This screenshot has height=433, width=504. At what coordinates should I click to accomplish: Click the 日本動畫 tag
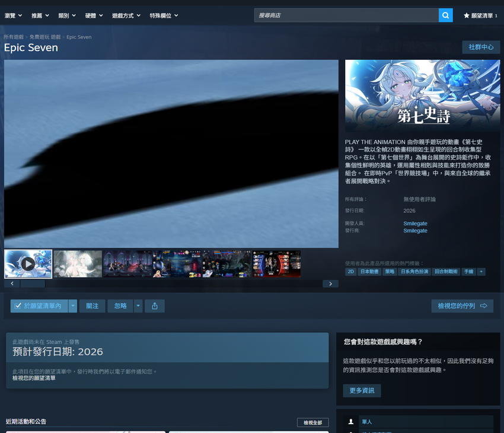(x=369, y=272)
